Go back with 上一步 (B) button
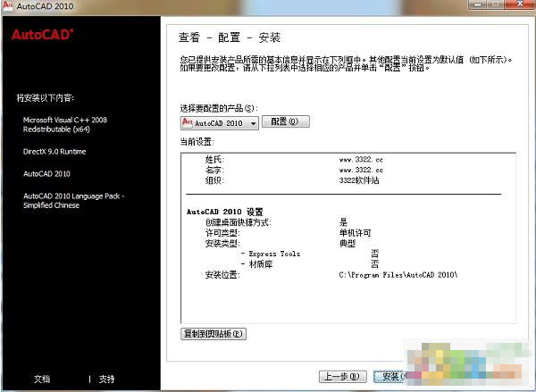This screenshot has width=536, height=392. (342, 377)
